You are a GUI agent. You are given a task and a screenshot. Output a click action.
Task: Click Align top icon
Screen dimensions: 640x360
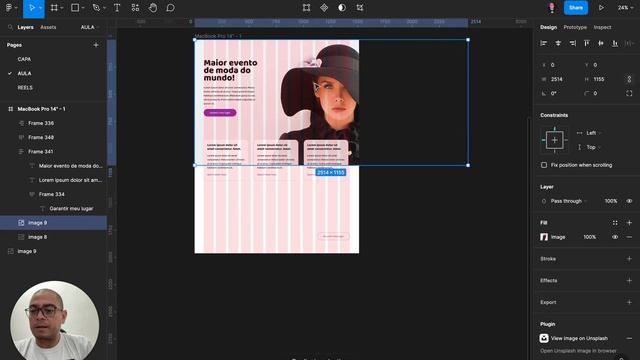pyautogui.click(x=587, y=43)
